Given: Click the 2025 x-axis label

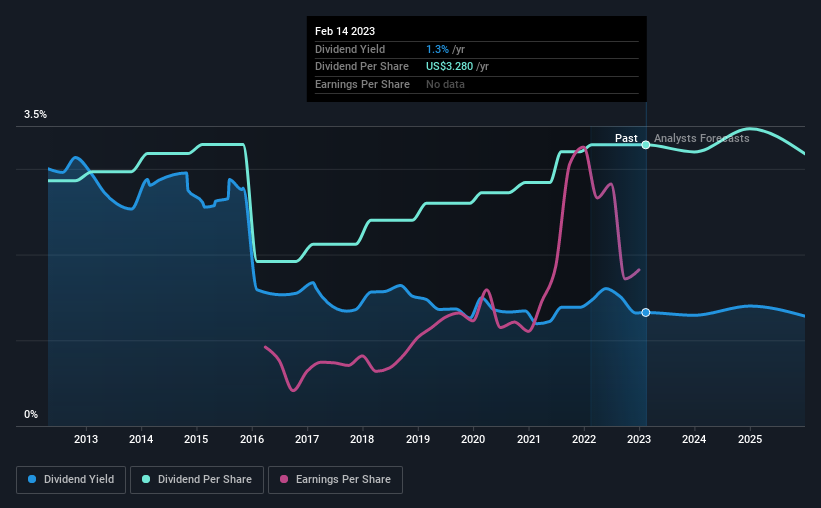Looking at the screenshot, I should click(x=750, y=439).
